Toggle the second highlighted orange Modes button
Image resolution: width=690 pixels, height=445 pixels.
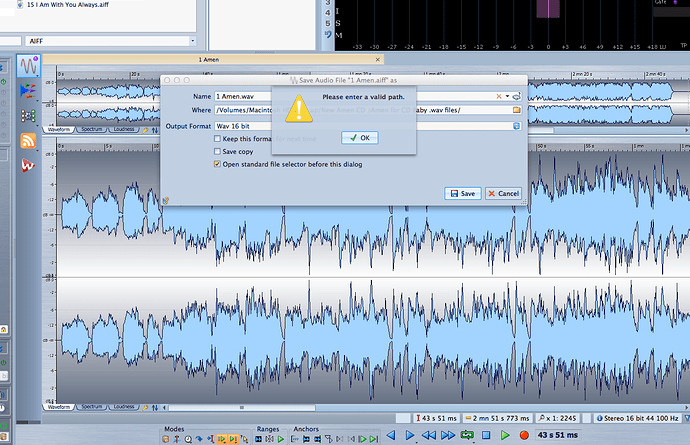point(233,439)
